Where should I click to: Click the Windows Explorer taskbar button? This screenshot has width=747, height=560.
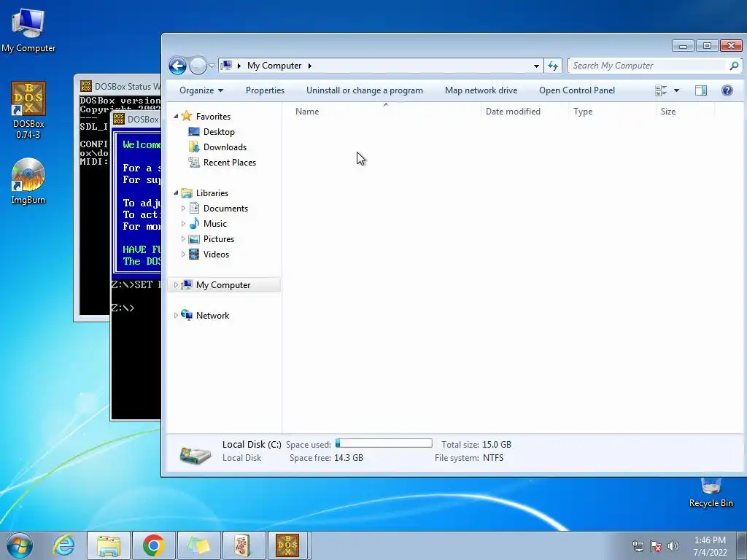pyautogui.click(x=109, y=545)
